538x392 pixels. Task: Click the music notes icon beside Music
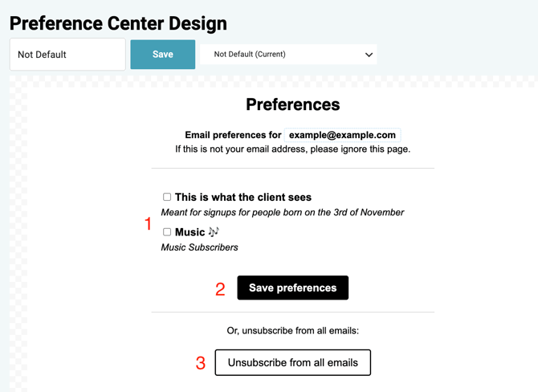click(x=214, y=231)
